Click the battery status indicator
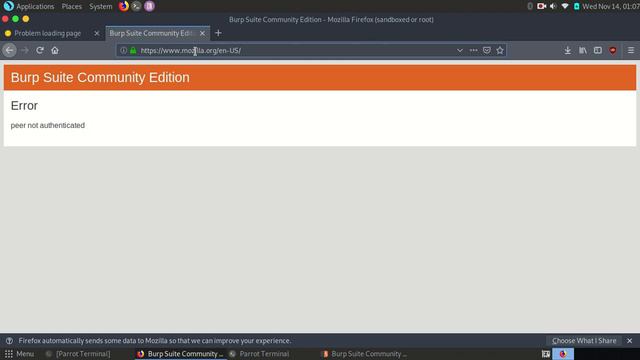The width and height of the screenshot is (640, 360). click(x=576, y=6)
